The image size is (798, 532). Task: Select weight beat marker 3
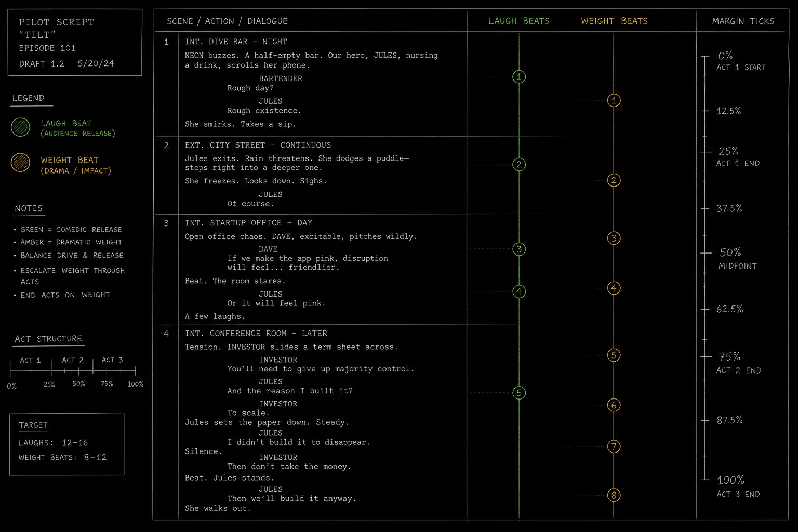coord(614,238)
